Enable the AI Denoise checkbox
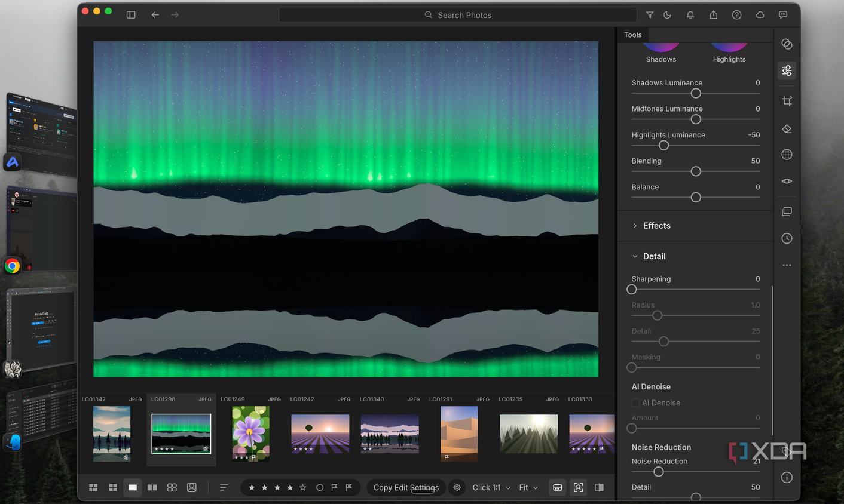The height and width of the screenshot is (504, 844). click(635, 403)
